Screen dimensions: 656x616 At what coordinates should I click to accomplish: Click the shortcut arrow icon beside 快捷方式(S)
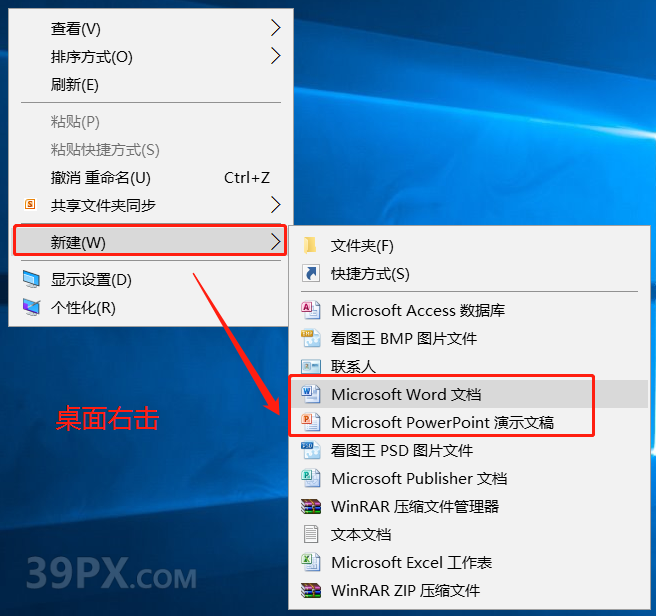point(311,274)
